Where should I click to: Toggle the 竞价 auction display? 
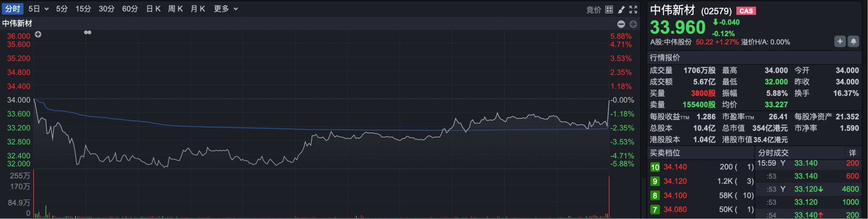(593, 10)
